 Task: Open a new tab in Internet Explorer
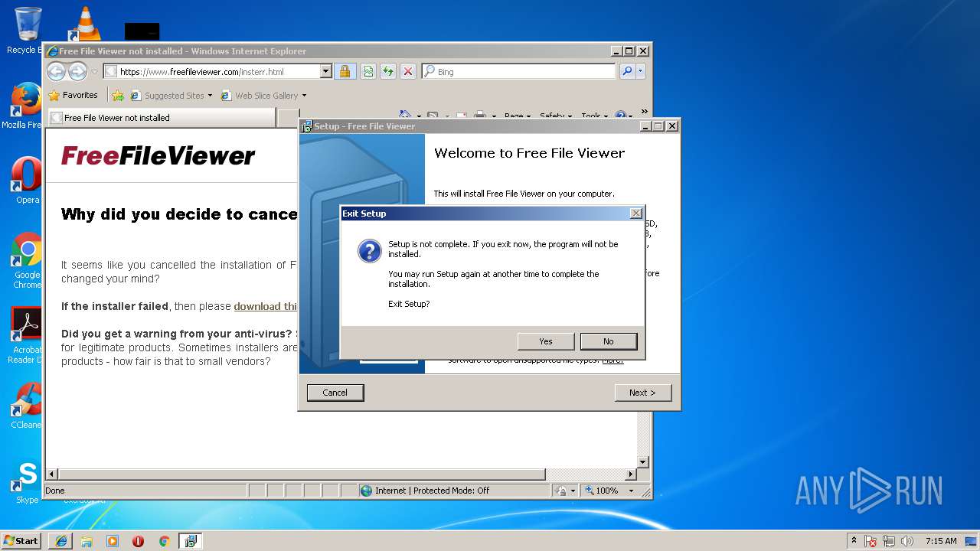(288, 118)
